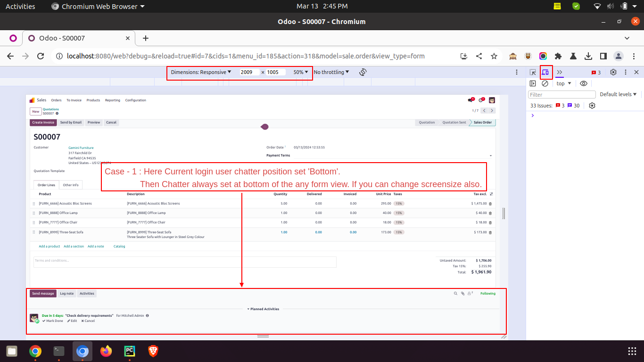This screenshot has width=644, height=362.
Task: Create live expression with the eye icon
Action: (584, 83)
